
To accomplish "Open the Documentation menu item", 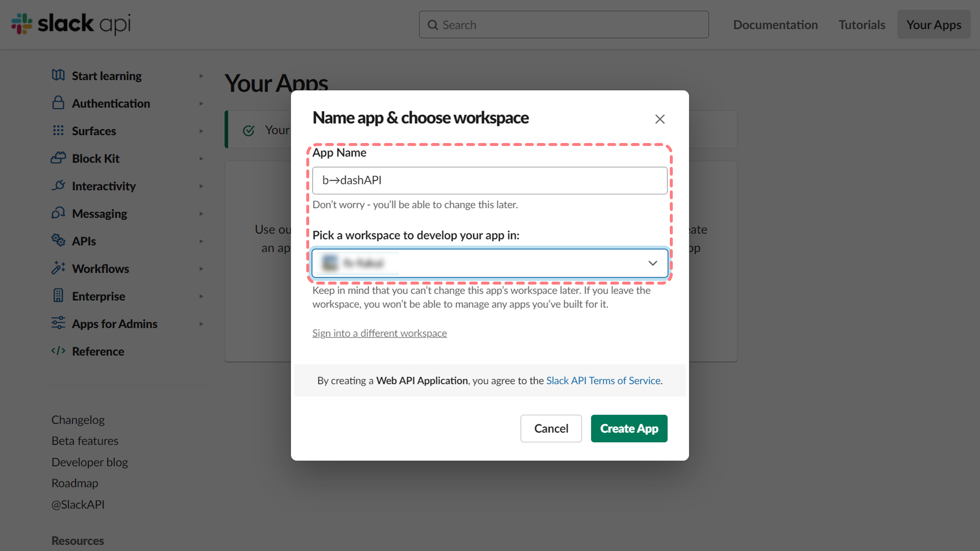I will [775, 25].
